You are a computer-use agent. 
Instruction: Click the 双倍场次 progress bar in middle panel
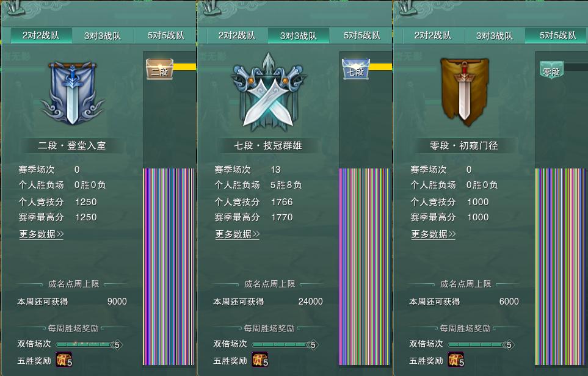point(285,344)
